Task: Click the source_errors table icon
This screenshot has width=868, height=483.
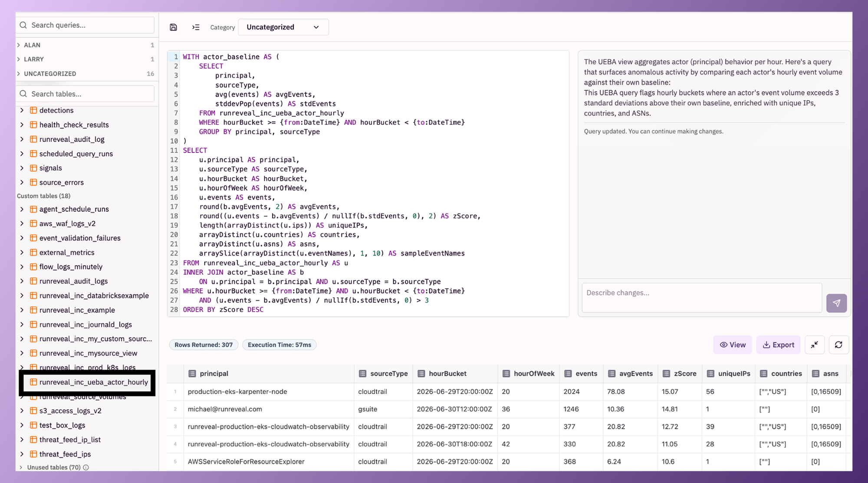Action: point(33,182)
